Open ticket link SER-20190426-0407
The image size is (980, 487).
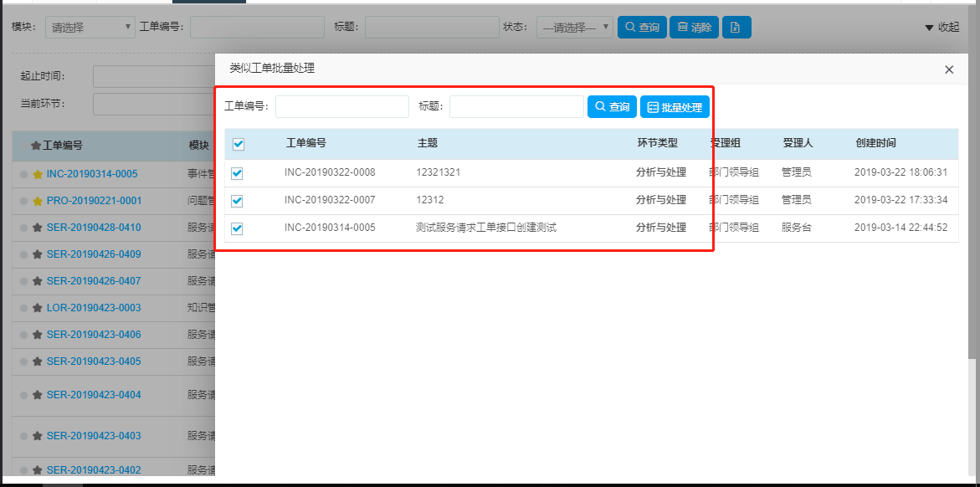94,282
